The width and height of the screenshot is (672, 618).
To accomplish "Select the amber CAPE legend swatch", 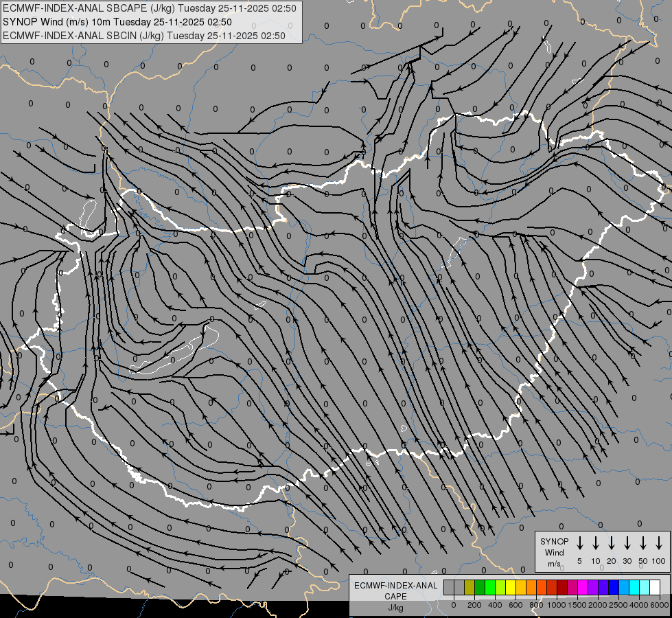I will pos(521,587).
